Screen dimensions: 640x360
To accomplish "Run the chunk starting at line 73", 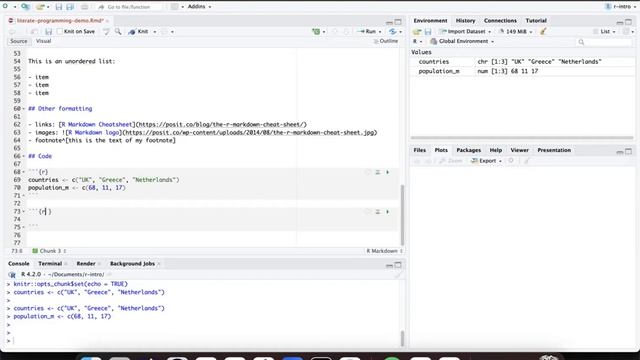I will tap(387, 212).
